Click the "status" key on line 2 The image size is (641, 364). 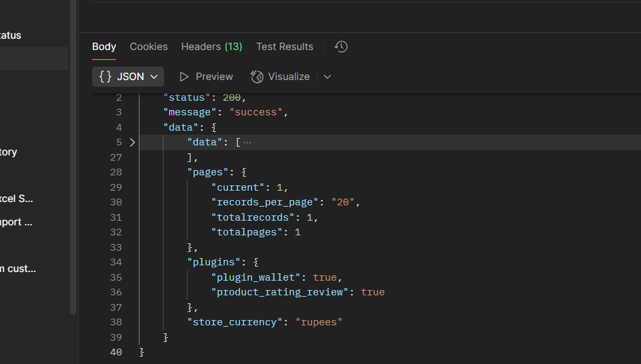click(186, 97)
